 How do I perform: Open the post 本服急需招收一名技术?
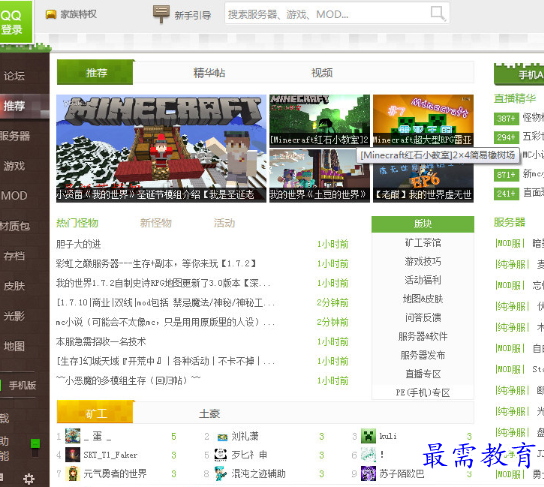pos(101,342)
